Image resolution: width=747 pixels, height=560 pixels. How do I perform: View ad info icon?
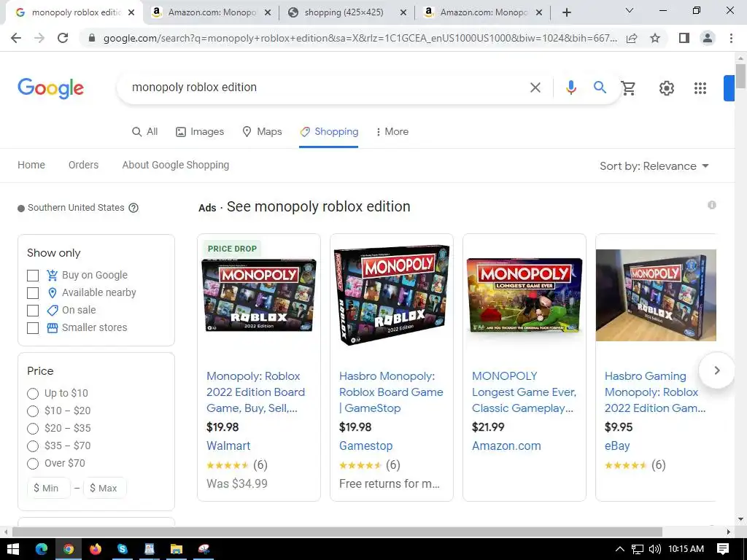pos(712,205)
